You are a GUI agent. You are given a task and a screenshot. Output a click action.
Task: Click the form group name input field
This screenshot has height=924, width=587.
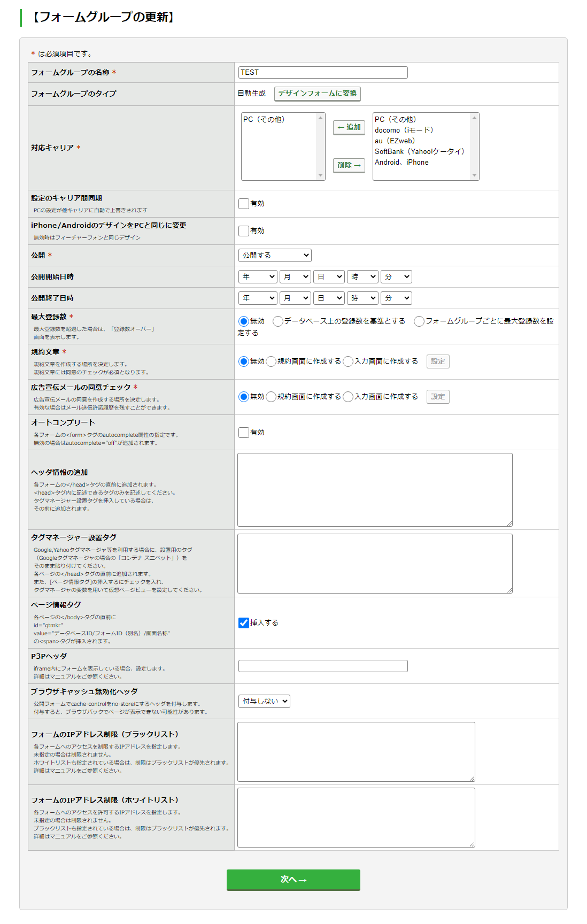[323, 72]
